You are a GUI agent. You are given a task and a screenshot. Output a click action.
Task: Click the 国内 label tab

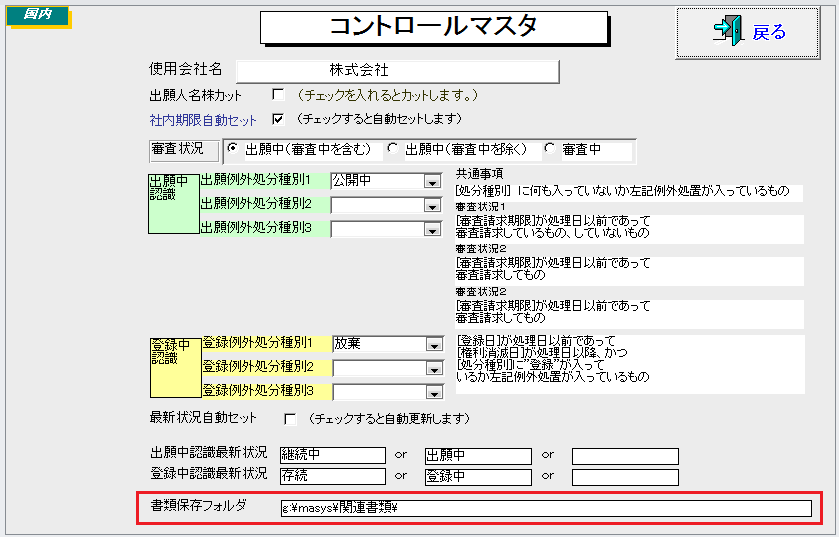(39, 17)
